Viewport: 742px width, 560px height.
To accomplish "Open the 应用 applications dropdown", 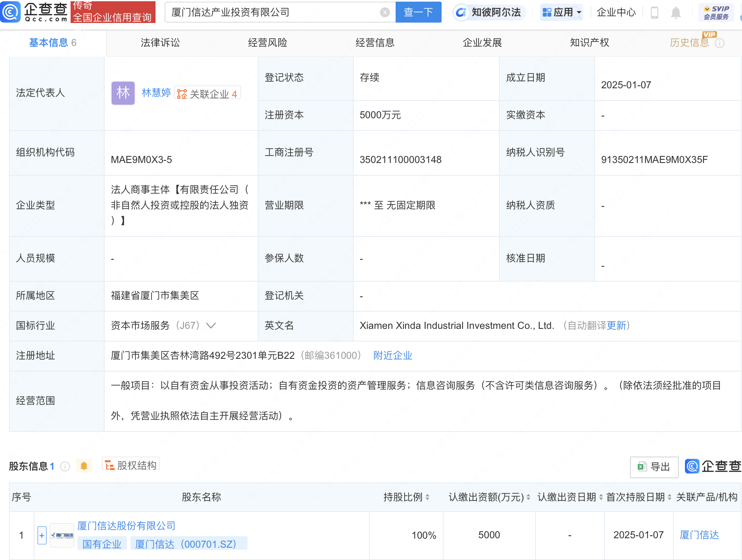I will tap(561, 12).
